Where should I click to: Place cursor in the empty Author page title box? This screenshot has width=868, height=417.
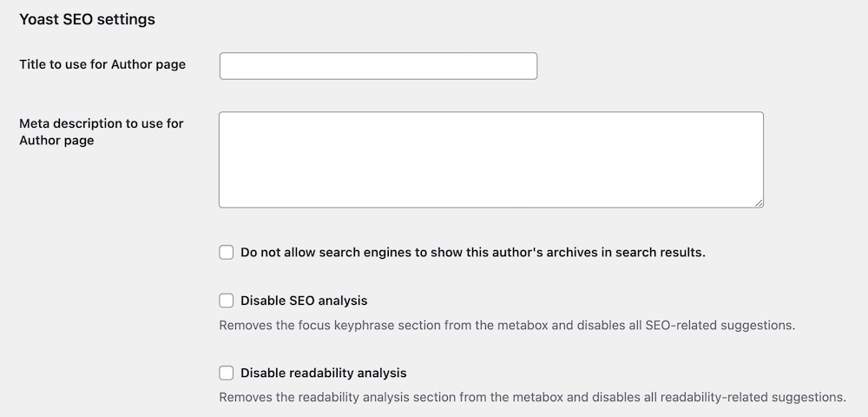click(x=378, y=66)
